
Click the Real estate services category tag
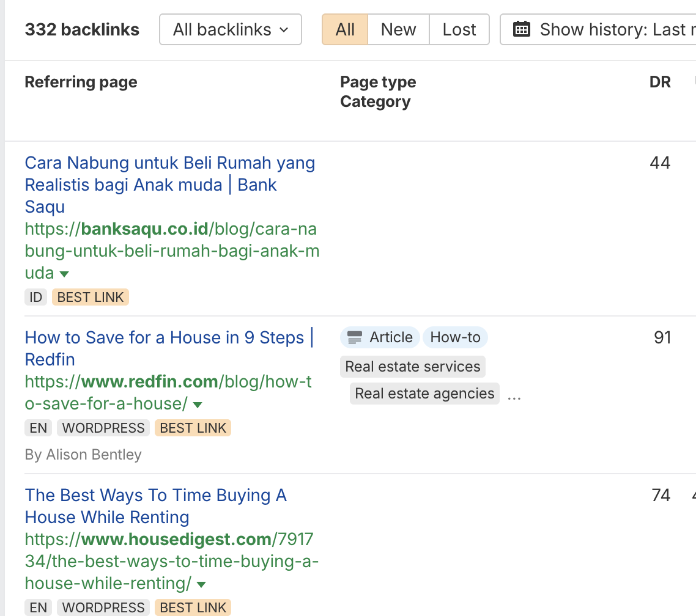pyautogui.click(x=413, y=367)
